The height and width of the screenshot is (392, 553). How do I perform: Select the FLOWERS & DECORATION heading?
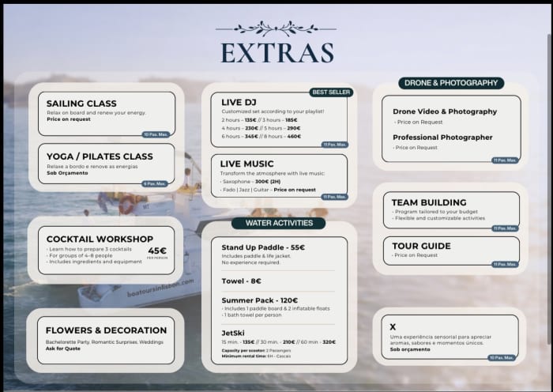click(106, 330)
